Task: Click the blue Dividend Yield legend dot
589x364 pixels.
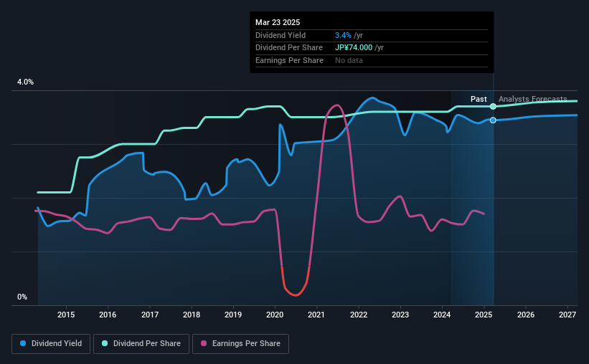Action: pos(23,343)
